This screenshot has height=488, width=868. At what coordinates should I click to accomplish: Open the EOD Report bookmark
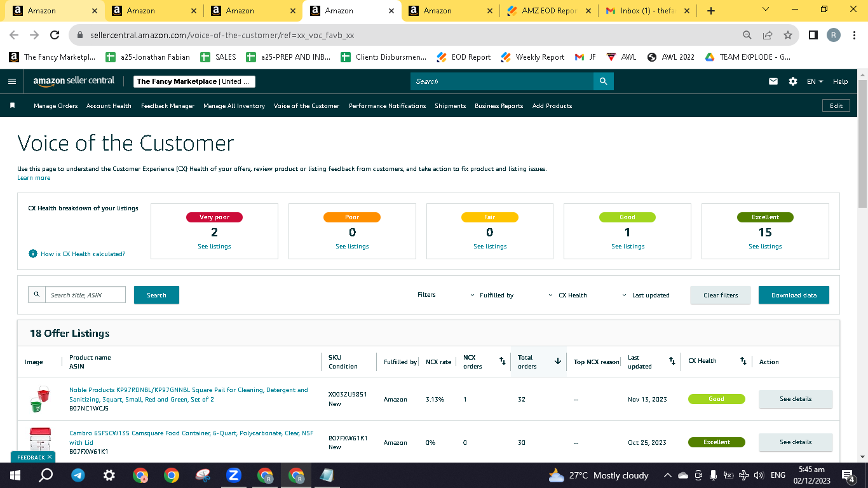coord(464,57)
